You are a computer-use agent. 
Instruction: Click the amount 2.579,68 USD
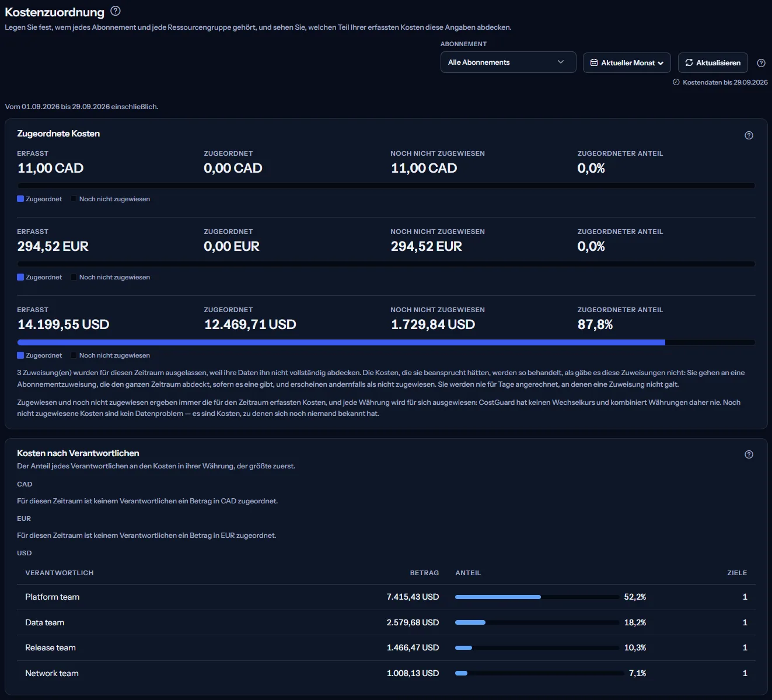pyautogui.click(x=413, y=622)
